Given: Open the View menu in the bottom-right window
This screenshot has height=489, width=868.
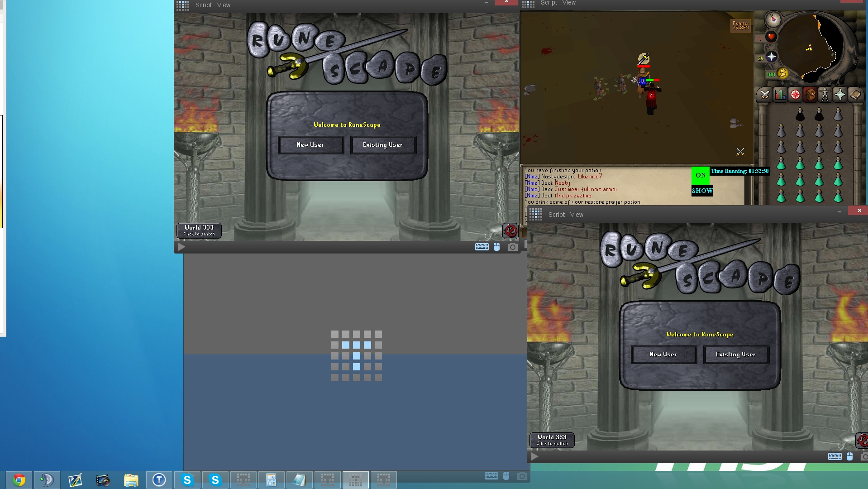Looking at the screenshot, I should [577, 215].
